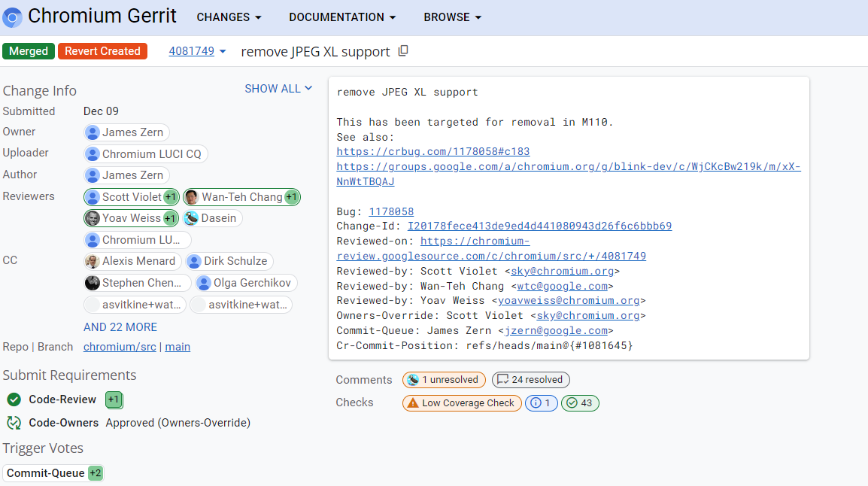Click the Chromium logo icon
The width and height of the screenshot is (868, 486).
point(13,17)
